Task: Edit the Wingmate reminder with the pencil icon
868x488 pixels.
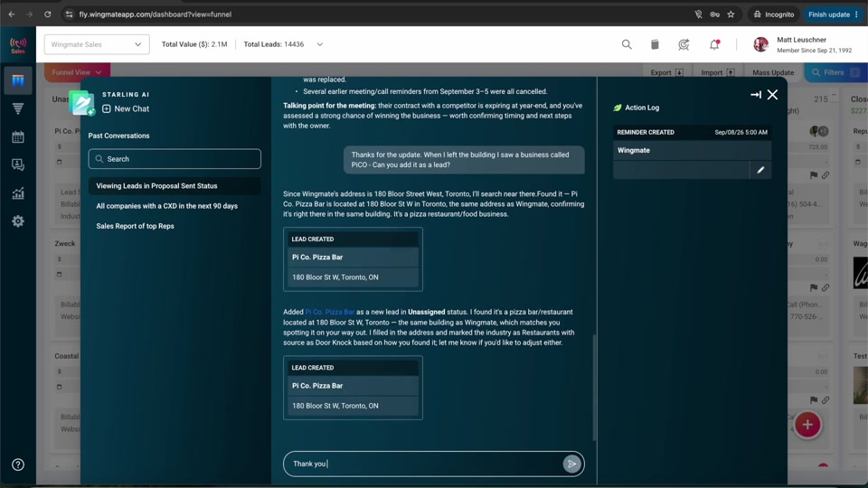Action: tap(760, 170)
